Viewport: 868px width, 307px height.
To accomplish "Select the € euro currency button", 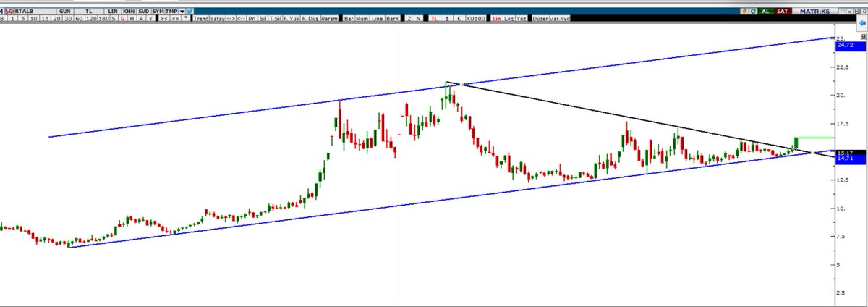I will pyautogui.click(x=459, y=18).
